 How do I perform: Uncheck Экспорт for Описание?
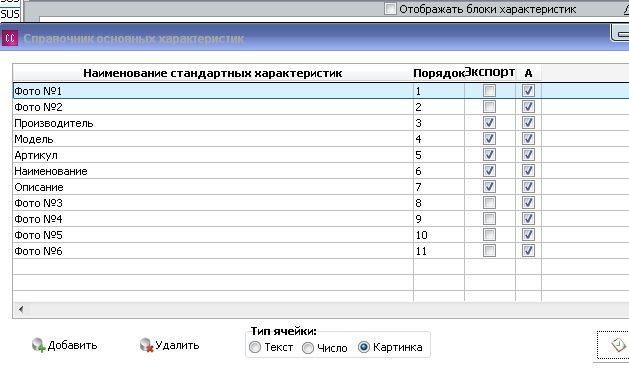489,187
